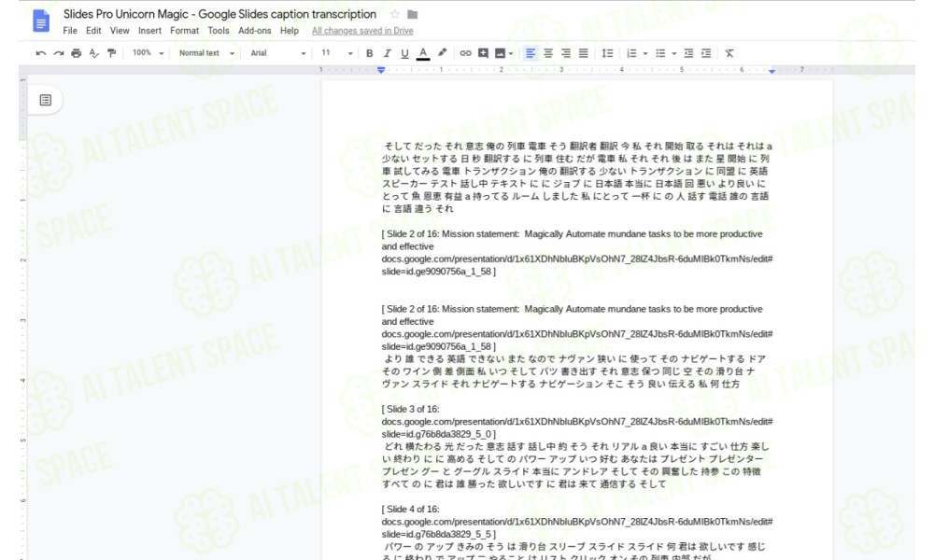The width and height of the screenshot is (934, 560).
Task: Print the document using printer icon
Action: pyautogui.click(x=77, y=53)
